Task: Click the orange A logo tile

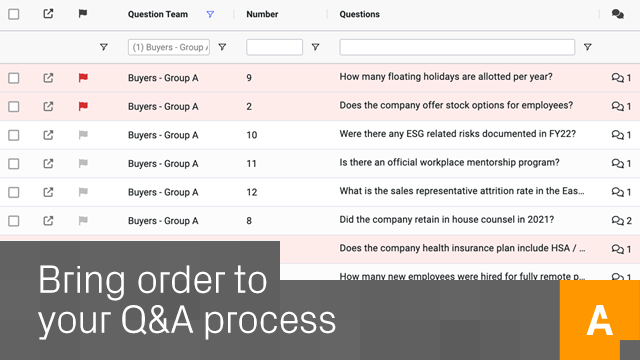Action: (600, 320)
